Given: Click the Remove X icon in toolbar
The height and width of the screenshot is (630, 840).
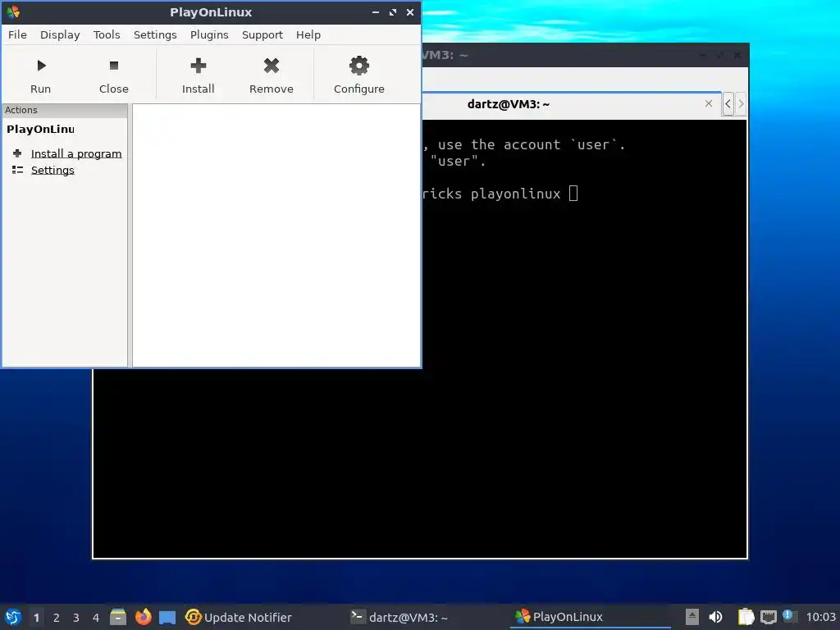Looking at the screenshot, I should pos(271,66).
